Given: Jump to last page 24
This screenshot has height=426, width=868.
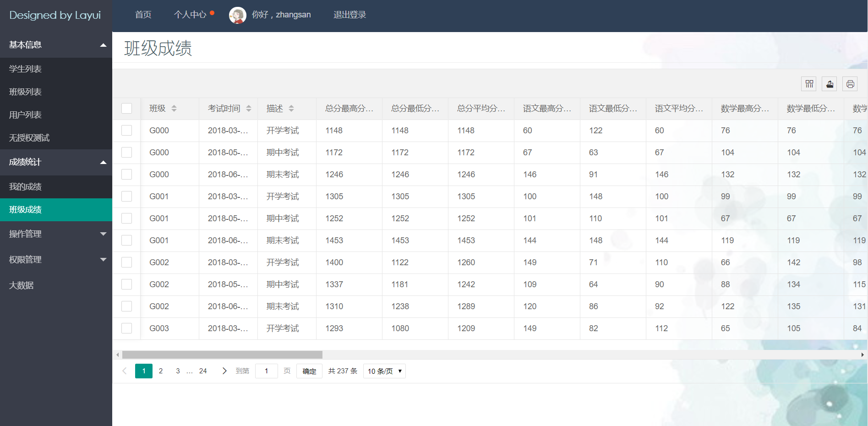Looking at the screenshot, I should point(203,371).
